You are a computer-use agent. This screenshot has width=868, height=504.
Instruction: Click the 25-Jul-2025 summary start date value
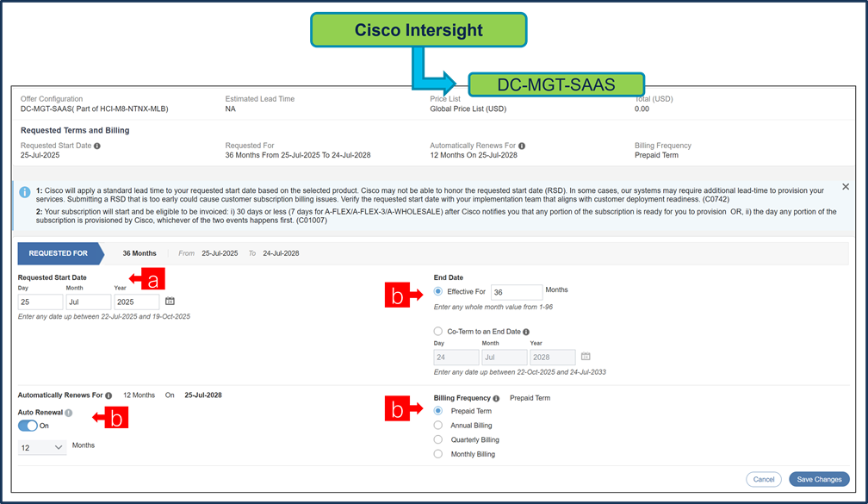click(x=40, y=155)
